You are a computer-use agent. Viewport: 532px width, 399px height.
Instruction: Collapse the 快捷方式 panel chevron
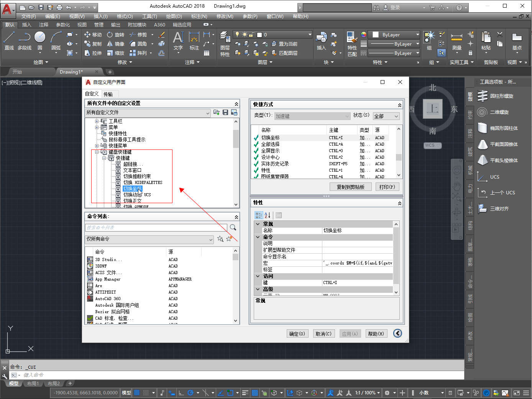(399, 105)
